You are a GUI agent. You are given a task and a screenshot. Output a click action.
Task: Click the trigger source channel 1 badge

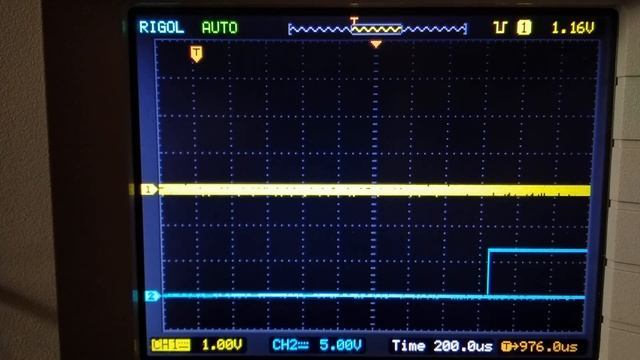[524, 27]
